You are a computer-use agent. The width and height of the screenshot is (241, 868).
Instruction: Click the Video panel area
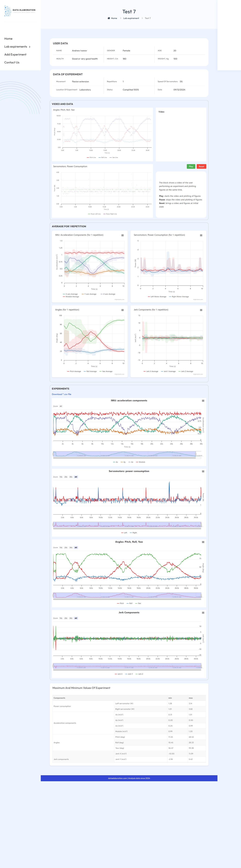181,134
